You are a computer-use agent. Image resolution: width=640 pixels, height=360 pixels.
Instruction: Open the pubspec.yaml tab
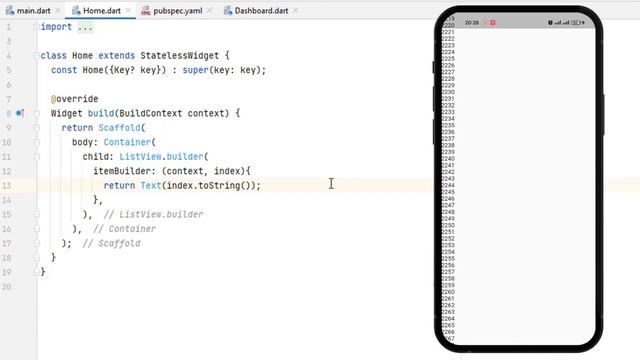[178, 11]
